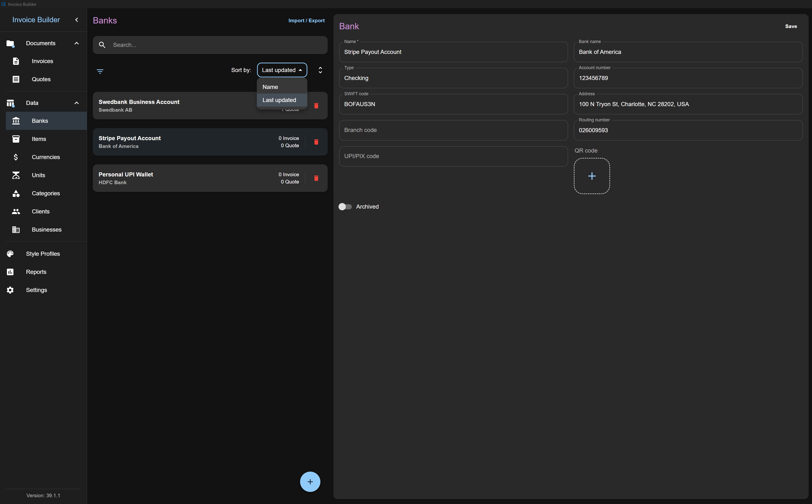Delete the Swedbank Business Account
Screen dimensions: 812x504
click(x=316, y=106)
